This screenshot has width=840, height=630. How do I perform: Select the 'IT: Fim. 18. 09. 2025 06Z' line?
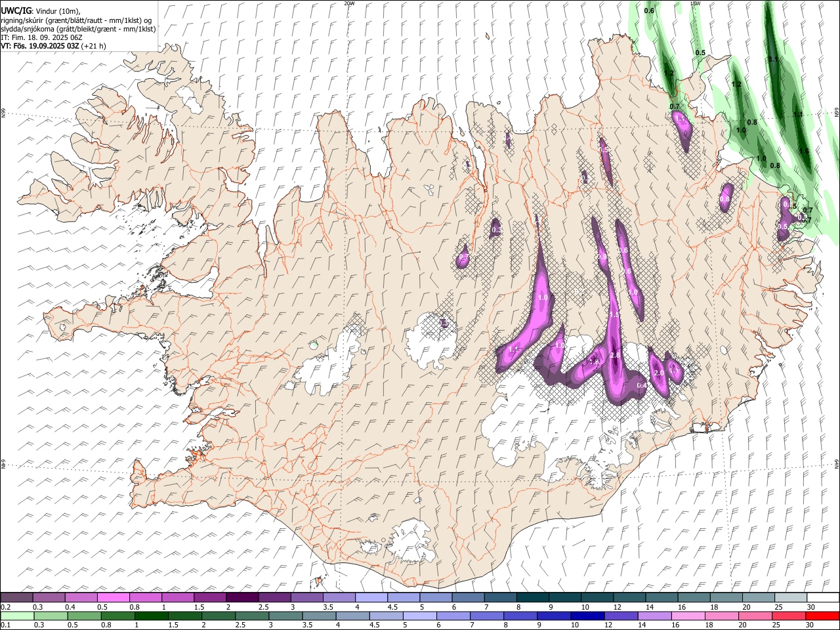pos(42,37)
